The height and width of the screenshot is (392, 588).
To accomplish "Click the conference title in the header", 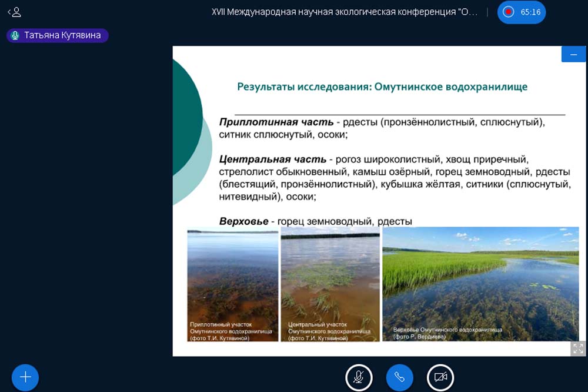I will [345, 12].
